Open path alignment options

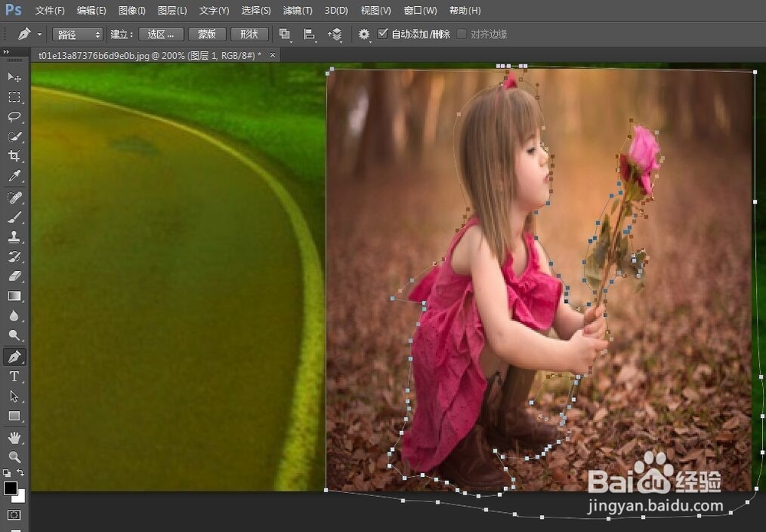[309, 34]
